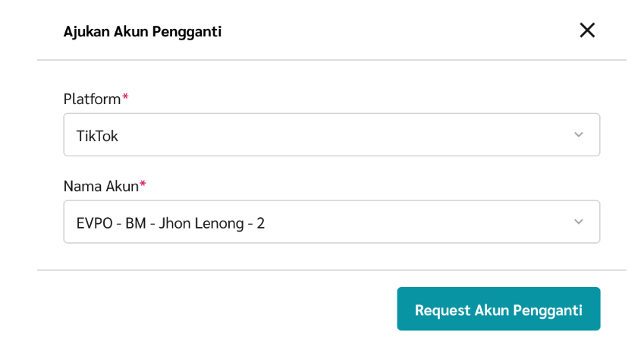Click the Ajukan Akun Pengganti dialog title
644x350 pixels.
[143, 31]
